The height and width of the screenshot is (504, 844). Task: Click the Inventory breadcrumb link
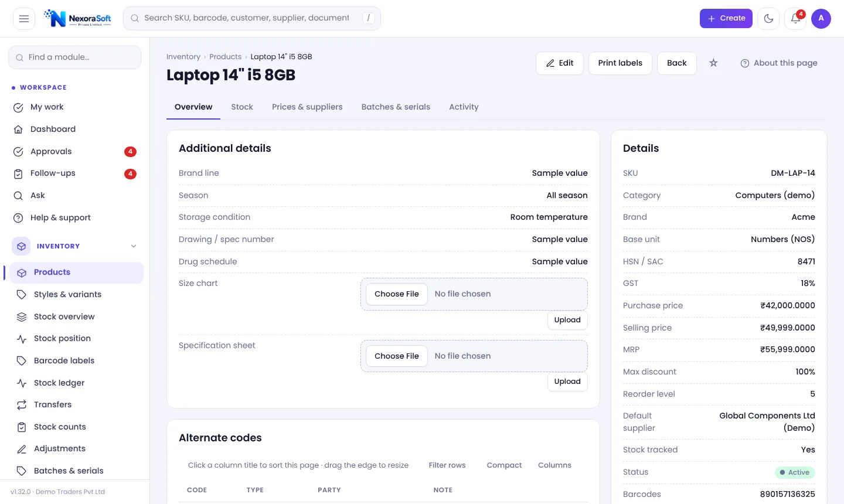tap(183, 57)
